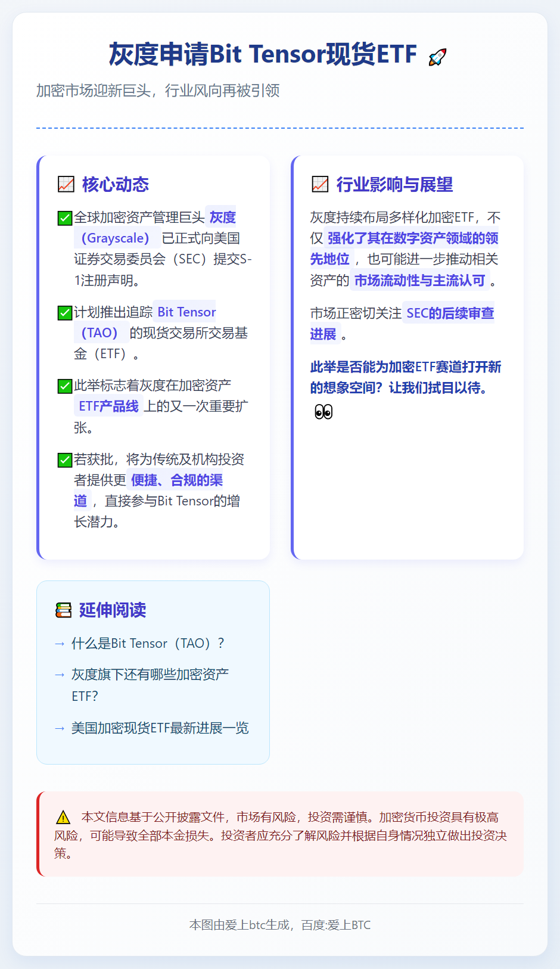Click the arrow before 什么是Bit Tensor（TAO）？

click(x=59, y=644)
